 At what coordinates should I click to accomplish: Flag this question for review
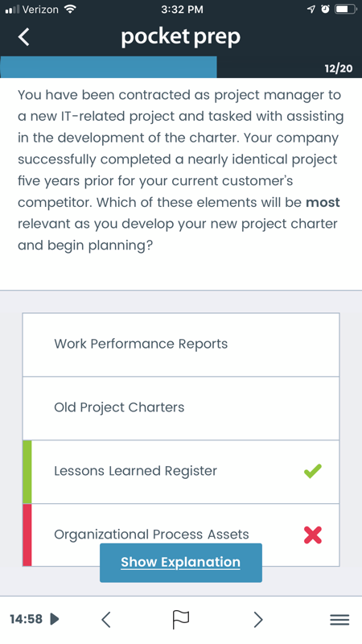pos(180,619)
